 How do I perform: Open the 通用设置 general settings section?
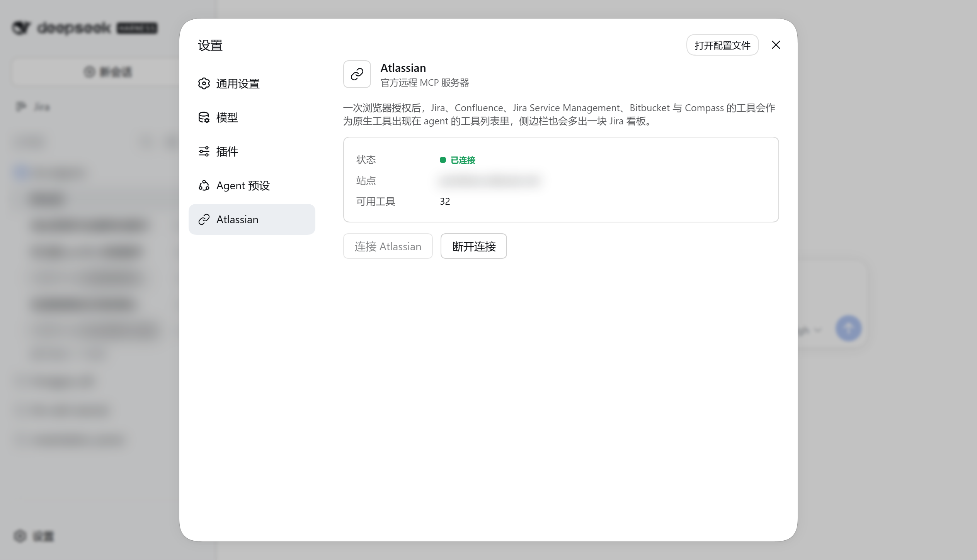[252, 83]
